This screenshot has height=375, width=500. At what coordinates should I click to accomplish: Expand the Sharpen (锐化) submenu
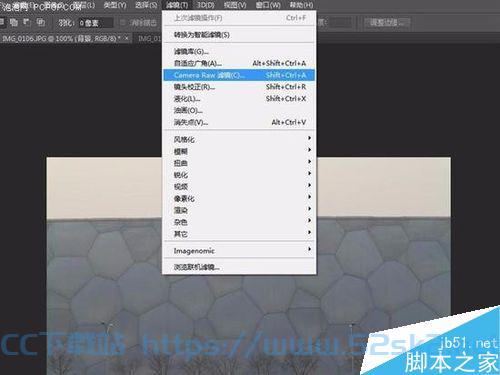(x=239, y=175)
